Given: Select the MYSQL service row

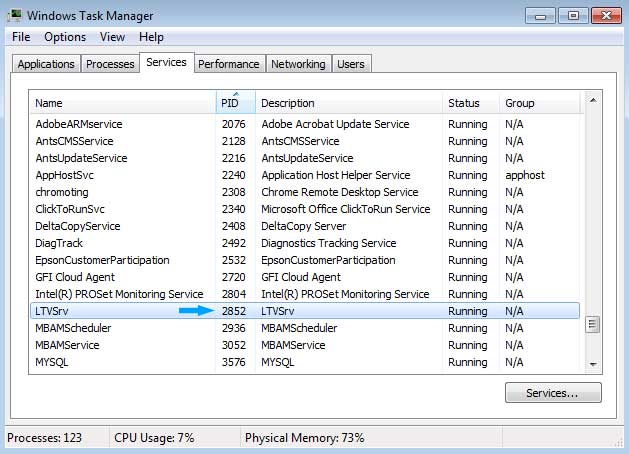Looking at the screenshot, I should [305, 362].
